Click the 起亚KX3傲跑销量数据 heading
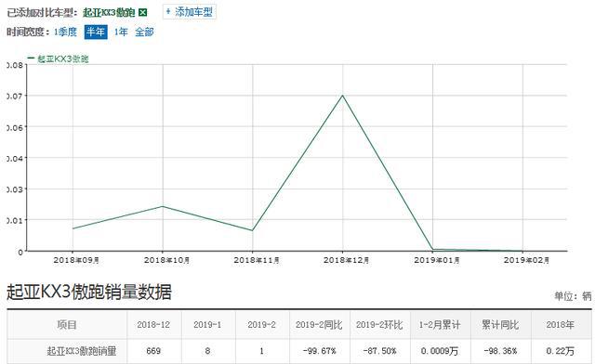The image size is (595, 364). (x=89, y=292)
